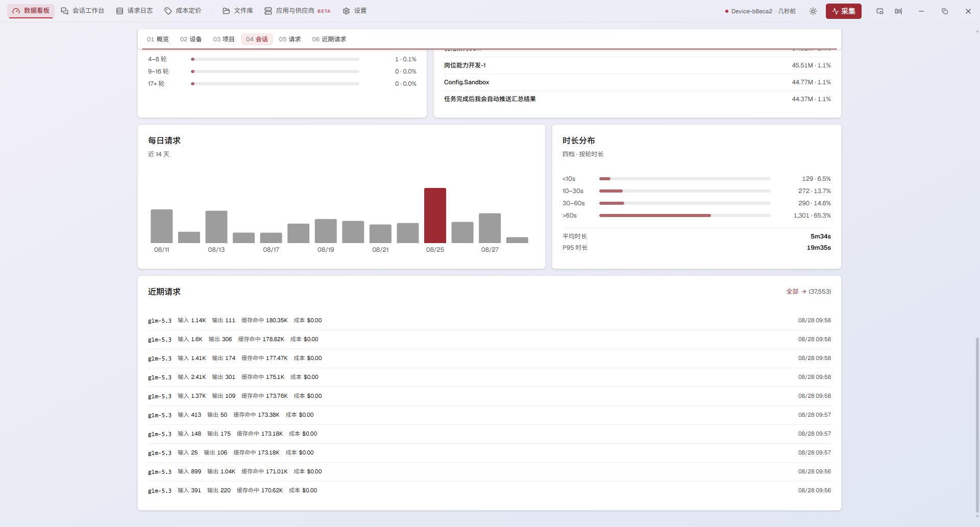Open the picture-in-picture mini window icon
980x527 pixels.
point(880,11)
